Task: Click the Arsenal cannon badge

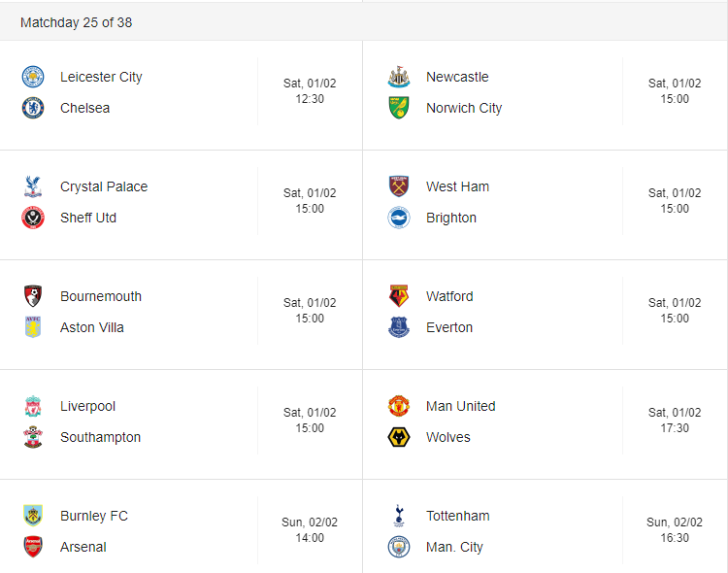Action: click(x=33, y=547)
